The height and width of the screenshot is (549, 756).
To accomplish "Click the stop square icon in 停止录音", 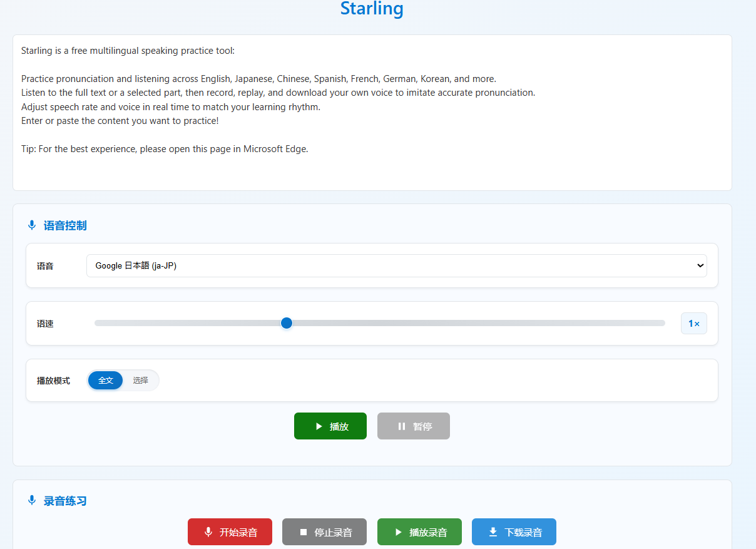I will pos(304,532).
